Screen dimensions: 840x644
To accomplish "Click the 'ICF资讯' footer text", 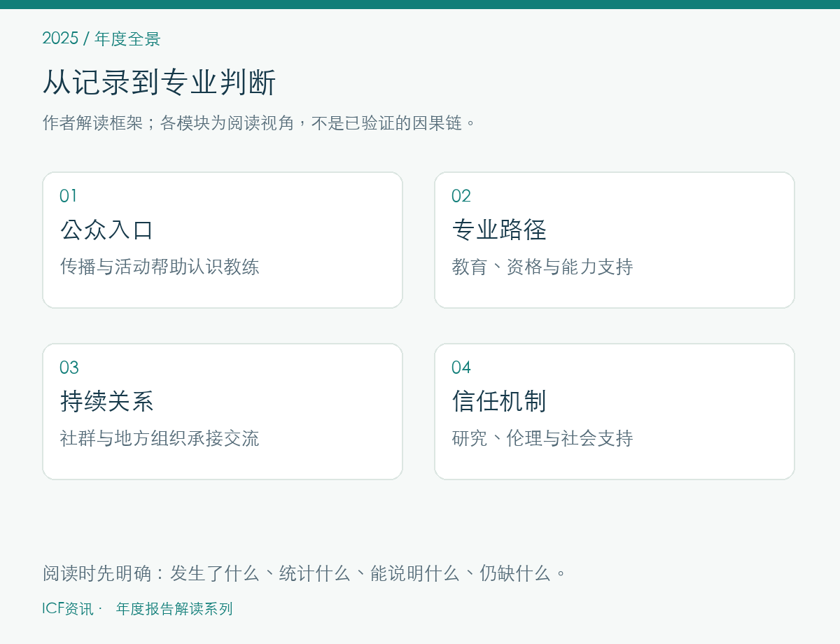I will (x=68, y=609).
